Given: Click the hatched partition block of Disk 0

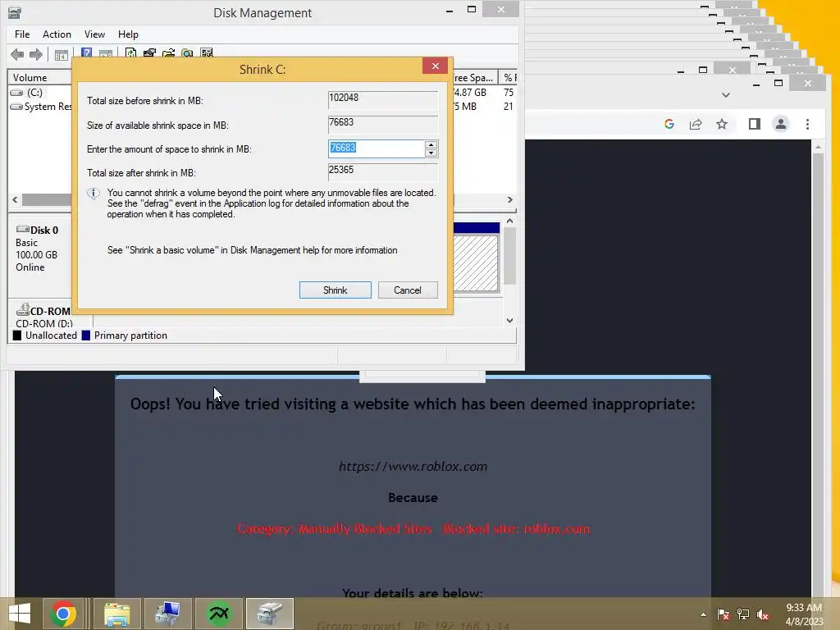Looking at the screenshot, I should tap(475, 263).
